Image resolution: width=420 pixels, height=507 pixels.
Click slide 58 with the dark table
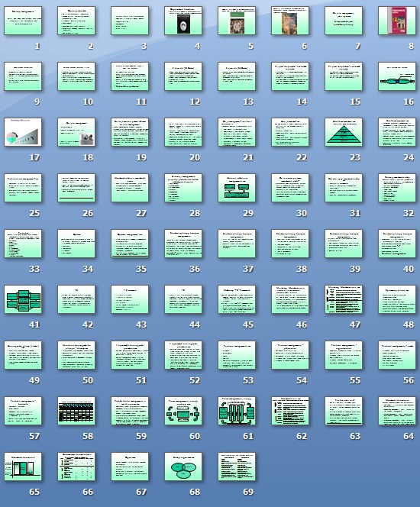(76, 411)
